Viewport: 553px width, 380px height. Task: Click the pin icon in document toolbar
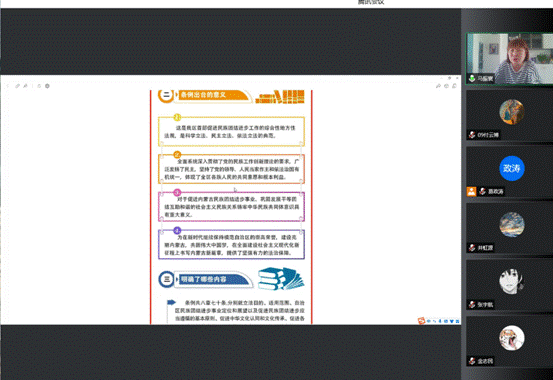coord(25,86)
